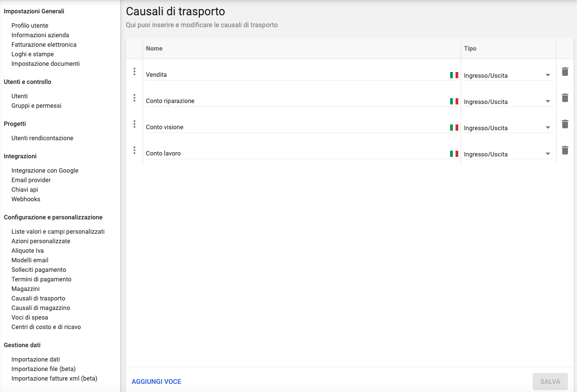Screen dimensions: 577x392
Task: Click Italian flag in Conto lavoro row
Action: (454, 154)
